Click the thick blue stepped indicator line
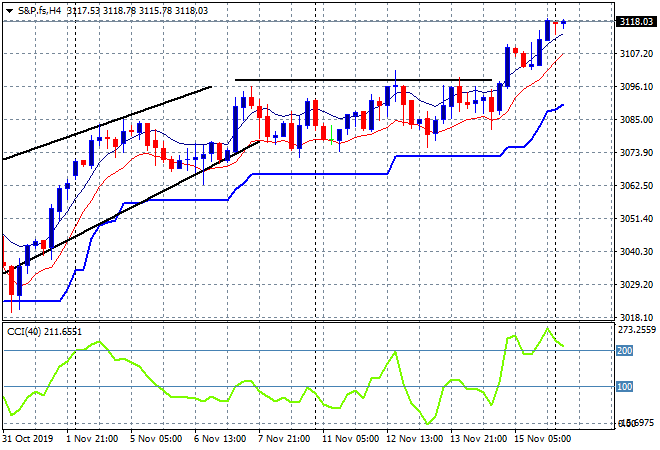The image size is (660, 450). coord(320,174)
